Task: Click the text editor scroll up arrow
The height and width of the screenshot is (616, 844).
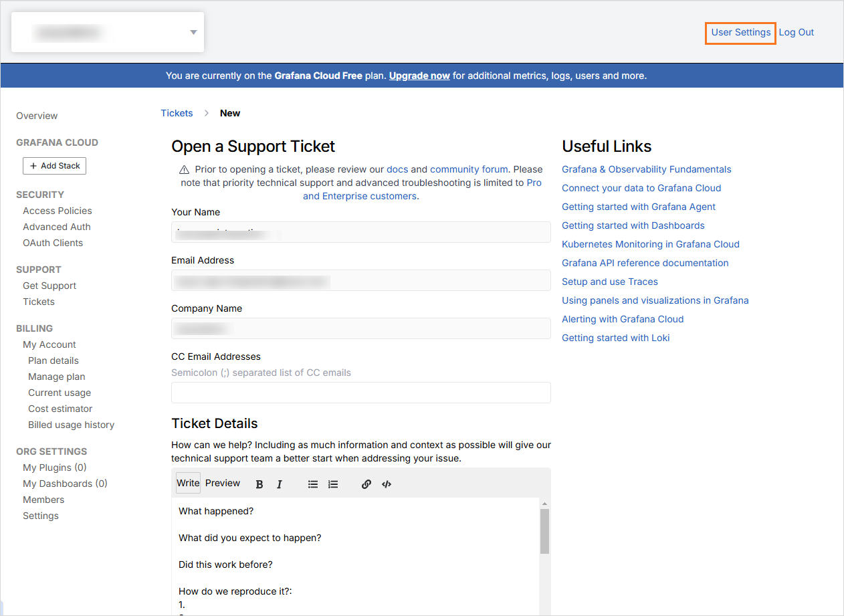Action: pos(544,503)
